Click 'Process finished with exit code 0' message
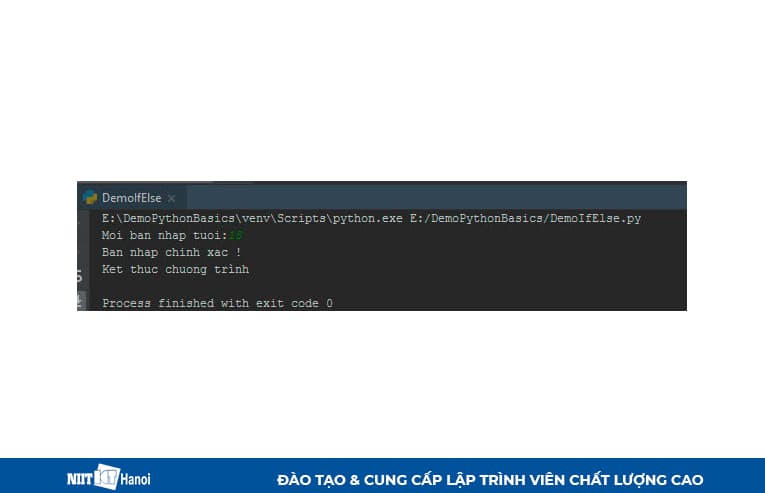This screenshot has width=765, height=493. (x=217, y=303)
